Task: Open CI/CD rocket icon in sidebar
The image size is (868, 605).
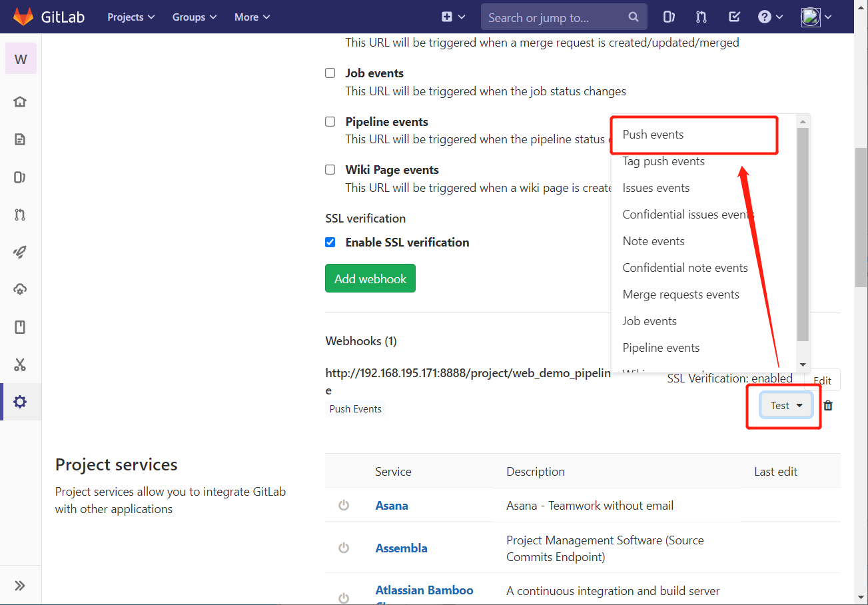Action: [x=20, y=252]
